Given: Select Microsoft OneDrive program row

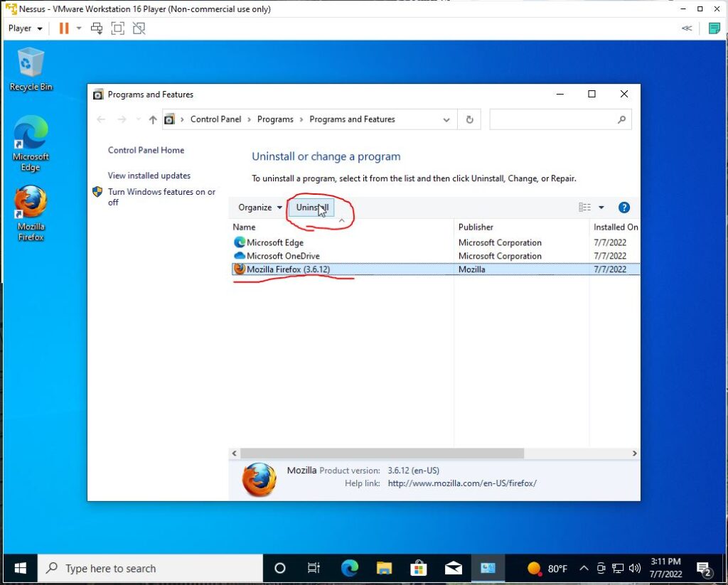Looking at the screenshot, I should point(436,256).
